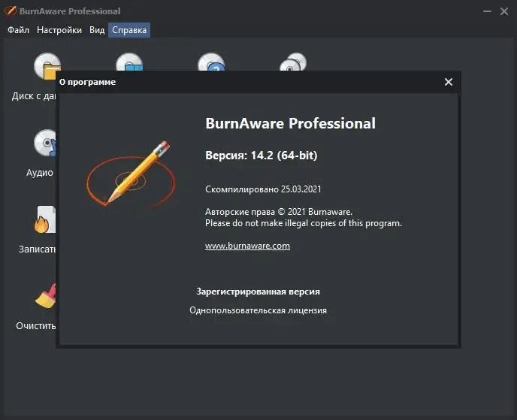Click the Однопользовательская лицензия text
The height and width of the screenshot is (420, 517).
258,310
